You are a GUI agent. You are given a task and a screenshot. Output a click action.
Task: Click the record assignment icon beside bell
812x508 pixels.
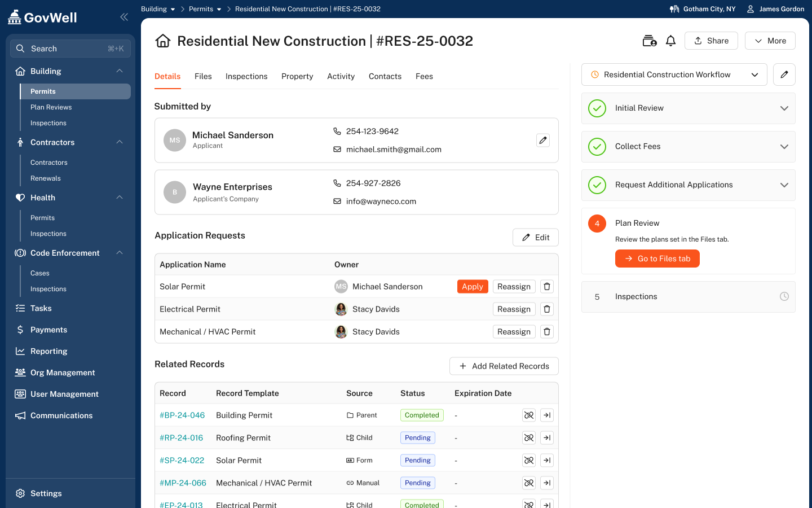650,41
